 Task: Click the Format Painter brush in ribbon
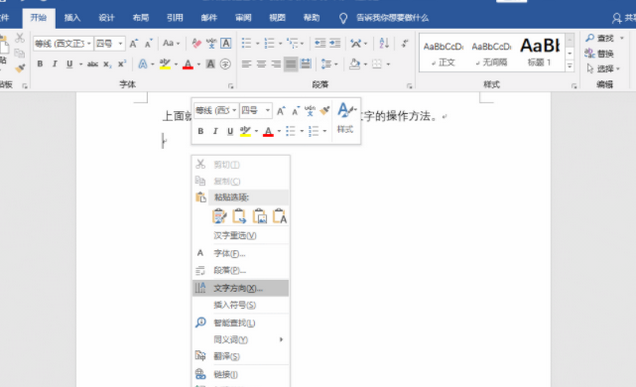click(x=19, y=68)
